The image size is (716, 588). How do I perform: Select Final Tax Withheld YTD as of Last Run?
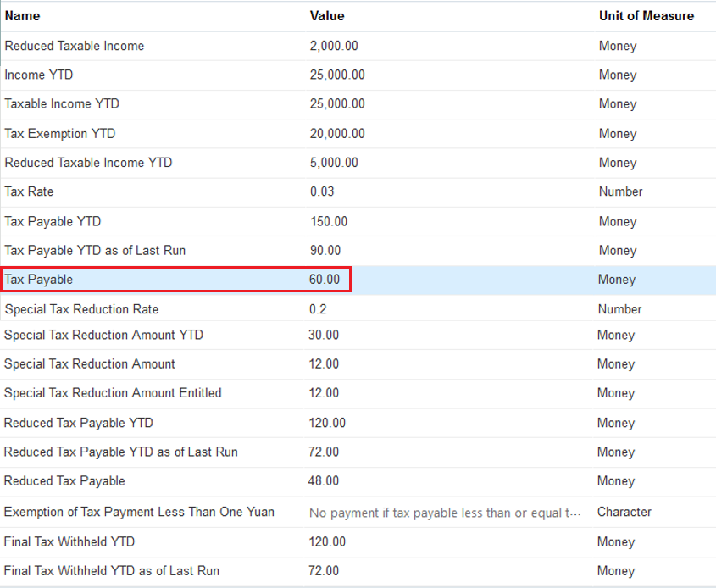tap(112, 571)
